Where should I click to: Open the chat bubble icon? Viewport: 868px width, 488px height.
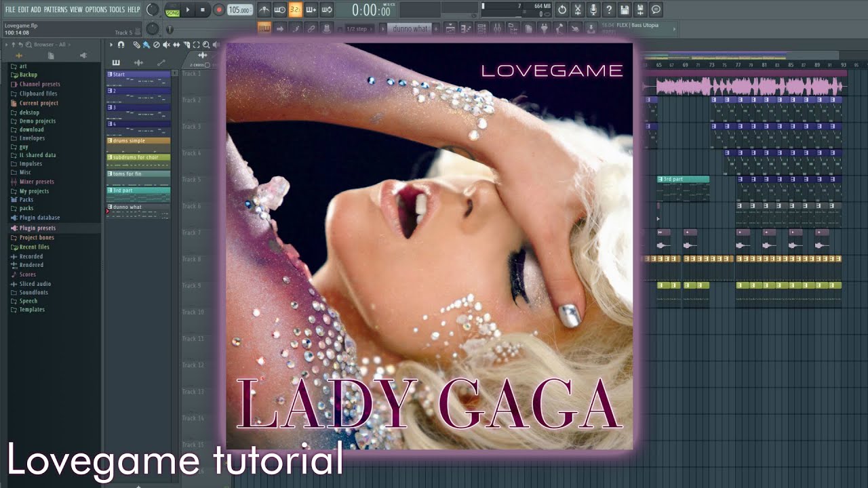pos(656,9)
